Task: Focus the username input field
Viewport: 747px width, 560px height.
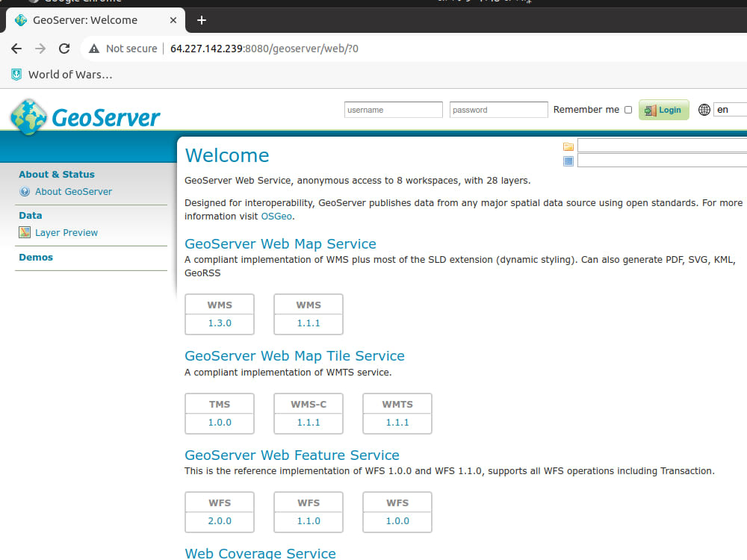Action: pyautogui.click(x=394, y=110)
